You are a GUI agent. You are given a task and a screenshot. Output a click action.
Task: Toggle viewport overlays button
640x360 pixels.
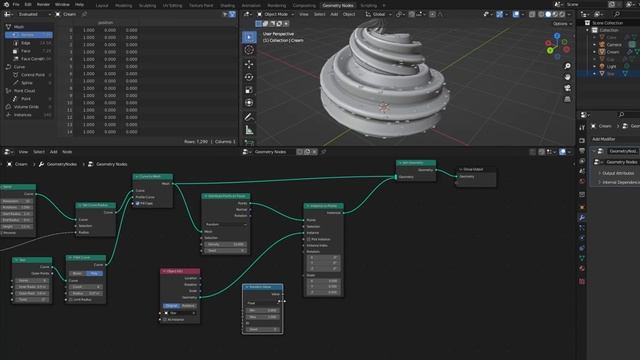pyautogui.click(x=516, y=14)
